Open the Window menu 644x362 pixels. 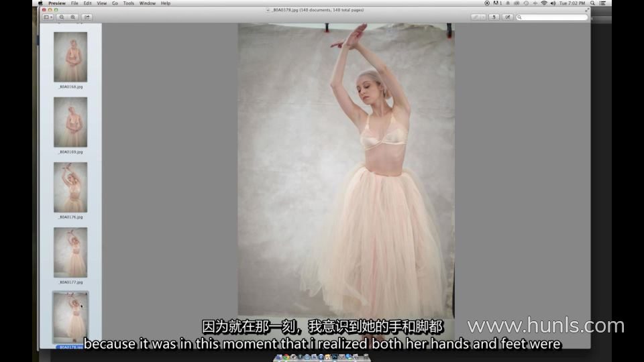pos(147,3)
